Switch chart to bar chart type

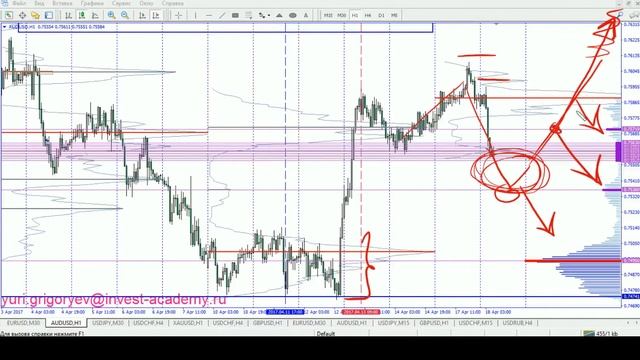pyautogui.click(x=68, y=16)
